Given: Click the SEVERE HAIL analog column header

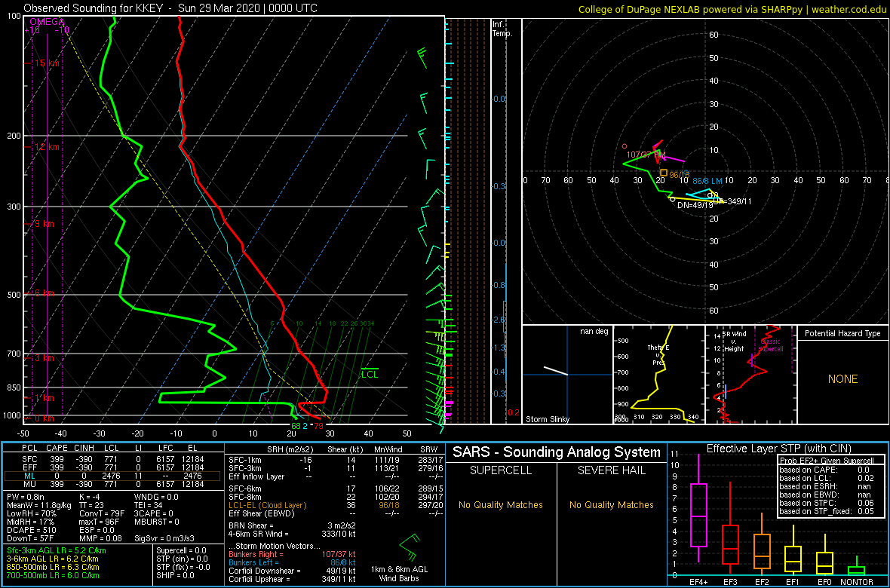Looking at the screenshot, I should tap(611, 472).
